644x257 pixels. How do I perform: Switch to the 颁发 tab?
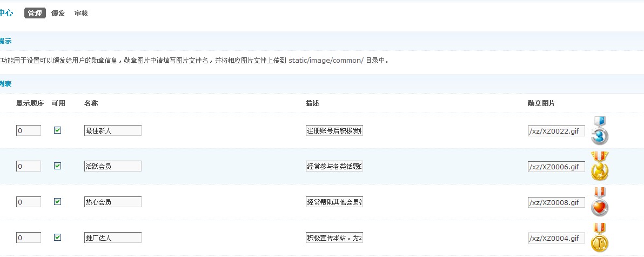[58, 13]
